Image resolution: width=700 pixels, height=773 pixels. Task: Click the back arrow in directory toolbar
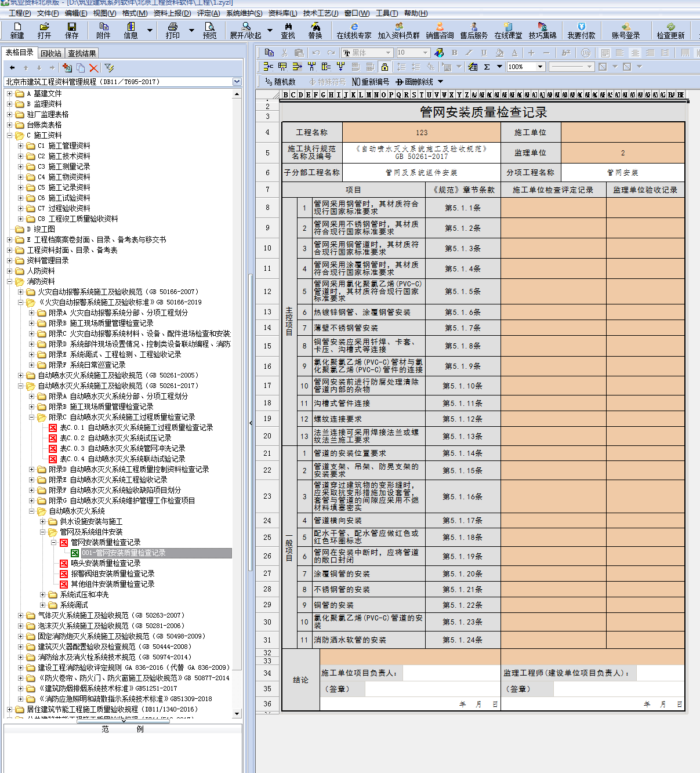point(12,68)
